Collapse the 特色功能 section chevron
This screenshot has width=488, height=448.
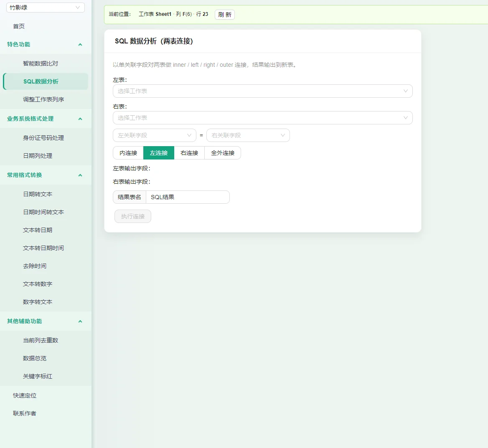80,45
